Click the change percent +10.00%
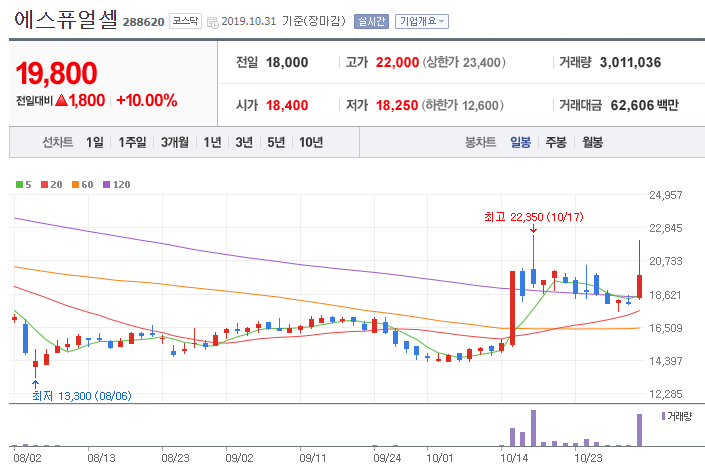This screenshot has height=471, width=705. [x=147, y=100]
